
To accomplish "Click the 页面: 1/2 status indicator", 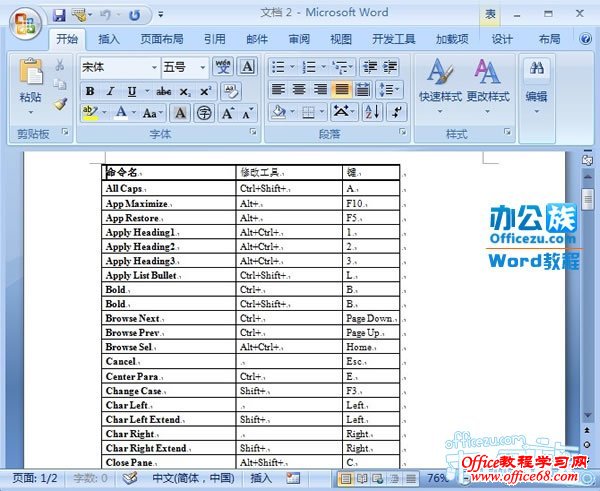I will [35, 478].
